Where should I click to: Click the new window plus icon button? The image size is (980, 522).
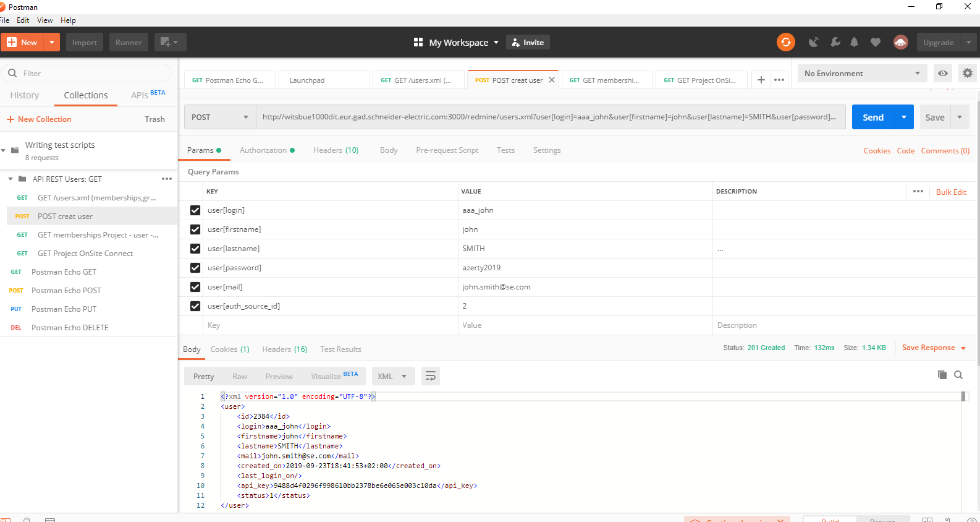point(170,42)
